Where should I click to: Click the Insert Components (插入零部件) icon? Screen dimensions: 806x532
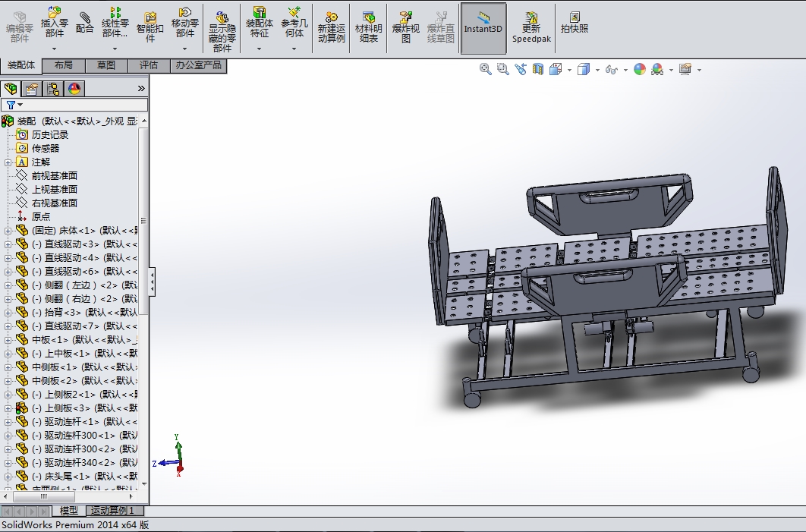point(54,21)
